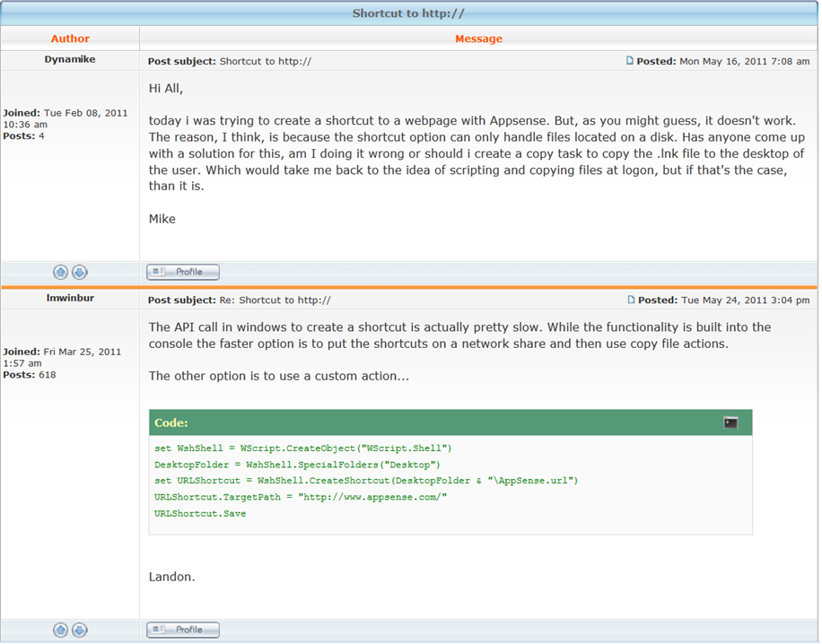Click the post icon beside Dynamike's posted date
Screen dimensions: 822x644
630,61
